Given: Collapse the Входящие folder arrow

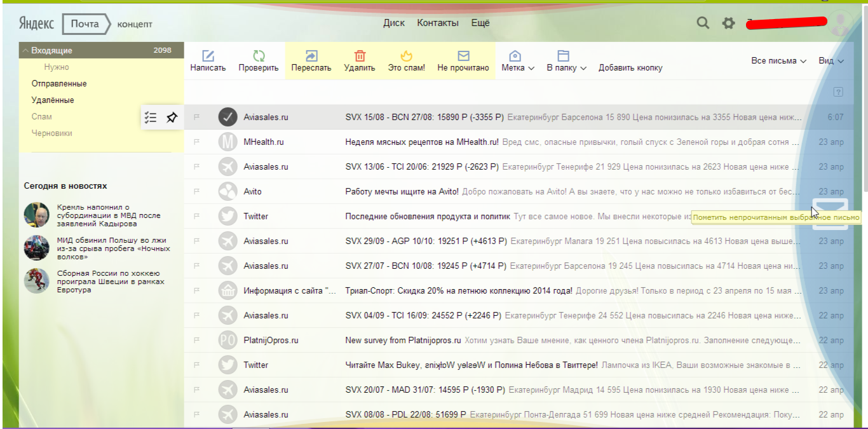Looking at the screenshot, I should 25,51.
